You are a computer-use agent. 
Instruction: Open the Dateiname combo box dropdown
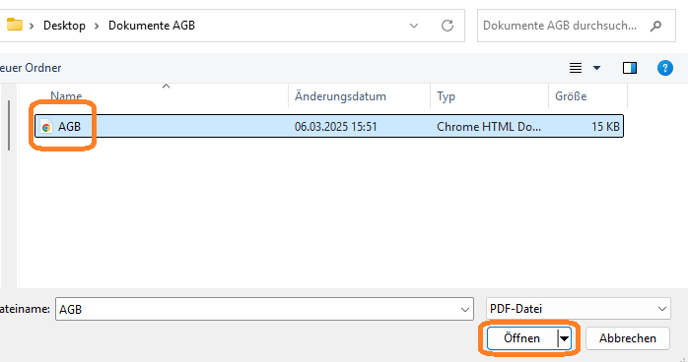pyautogui.click(x=465, y=309)
